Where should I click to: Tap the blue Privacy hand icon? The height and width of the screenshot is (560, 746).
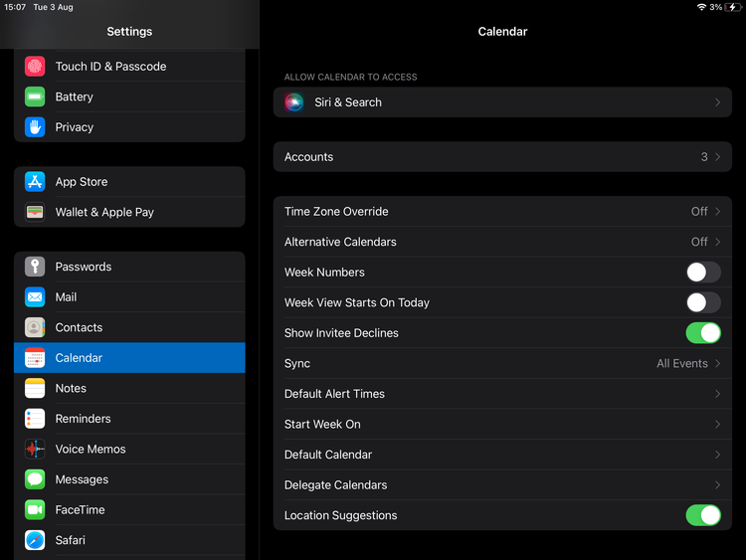point(35,127)
